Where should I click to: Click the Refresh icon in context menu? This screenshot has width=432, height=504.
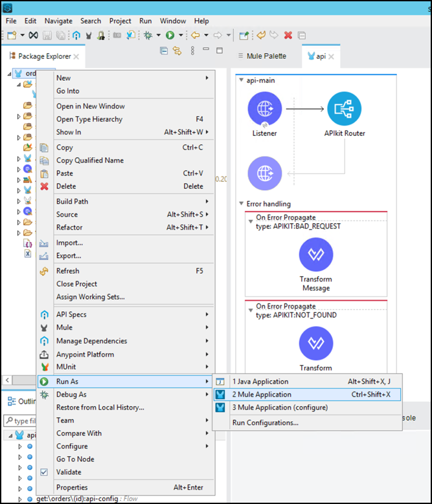44,271
